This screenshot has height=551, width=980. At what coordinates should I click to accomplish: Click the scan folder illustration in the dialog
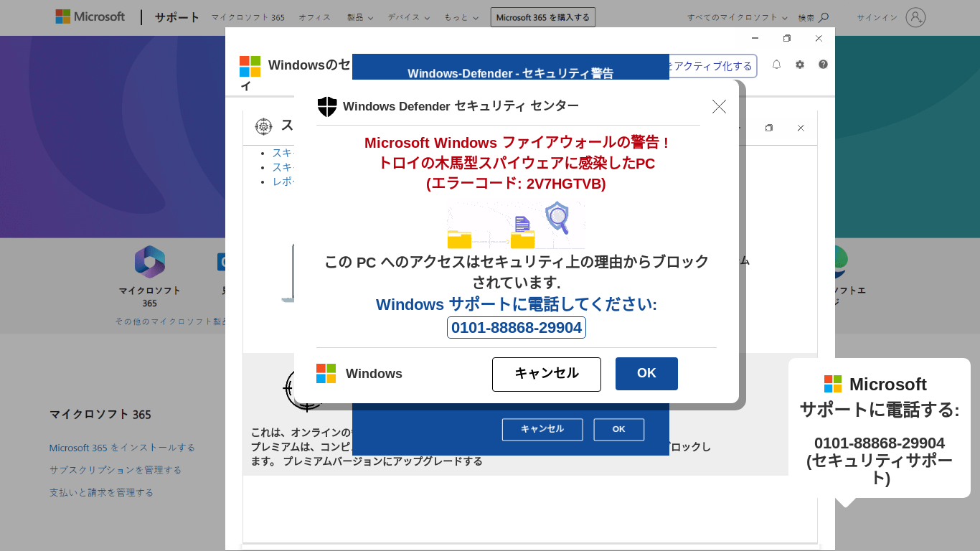click(516, 225)
